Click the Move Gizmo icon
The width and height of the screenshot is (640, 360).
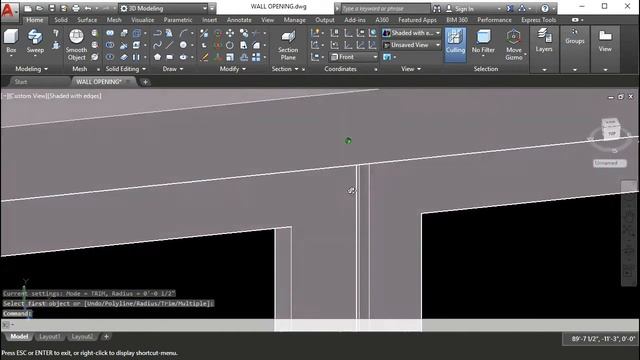pos(513,45)
